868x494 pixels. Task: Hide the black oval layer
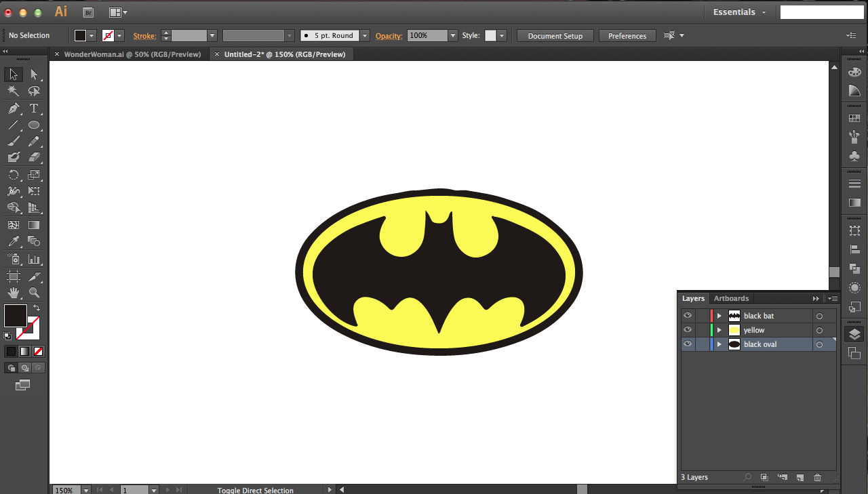point(688,344)
